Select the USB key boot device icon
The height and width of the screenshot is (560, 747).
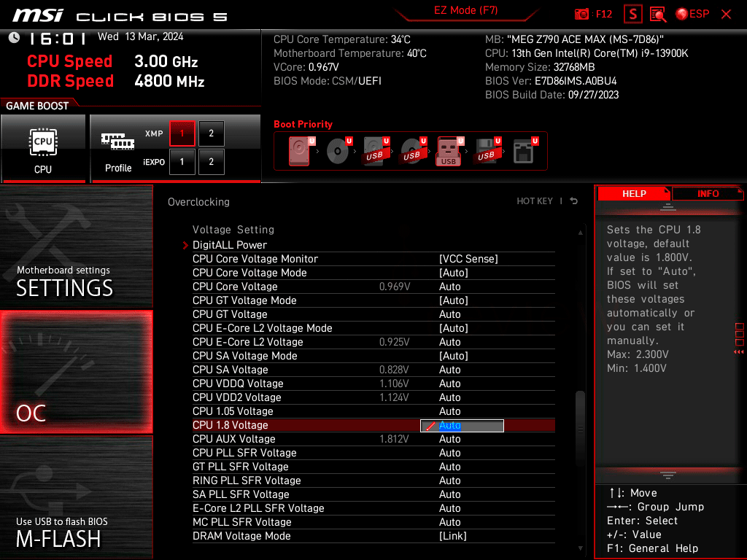449,151
